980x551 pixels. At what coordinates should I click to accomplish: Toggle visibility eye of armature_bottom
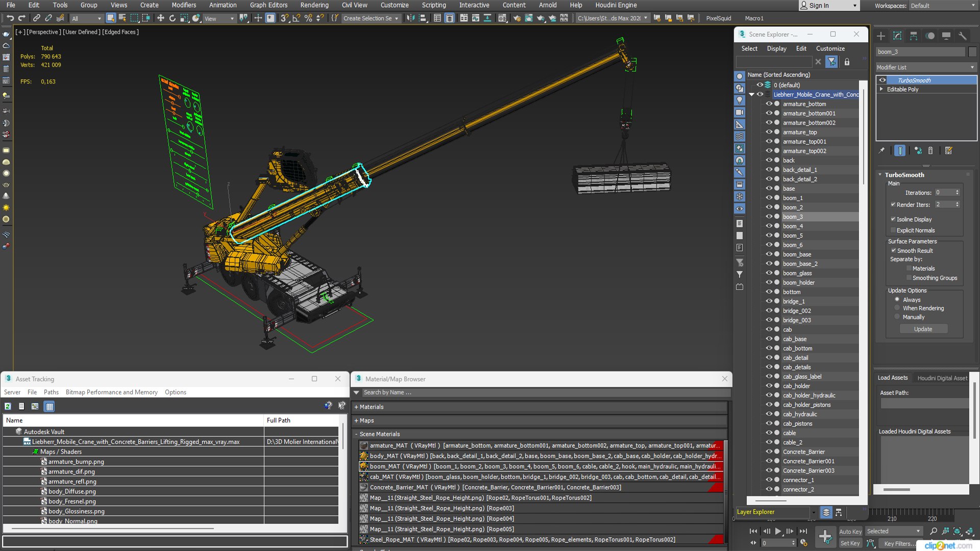click(769, 104)
